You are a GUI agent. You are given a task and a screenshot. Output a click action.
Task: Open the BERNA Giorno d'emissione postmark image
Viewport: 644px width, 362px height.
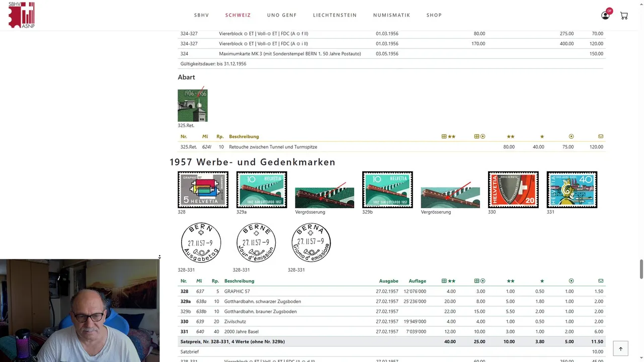click(x=311, y=242)
